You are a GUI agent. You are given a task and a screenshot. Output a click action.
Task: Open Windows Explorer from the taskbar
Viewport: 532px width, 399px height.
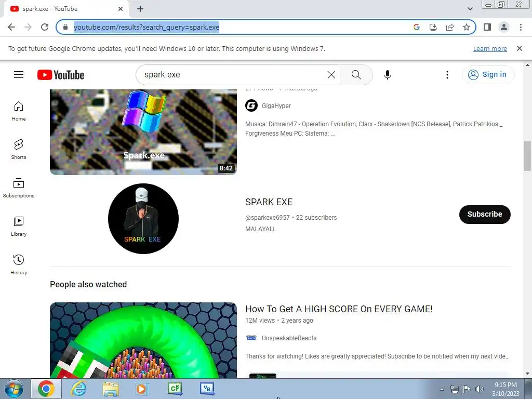coord(111,389)
